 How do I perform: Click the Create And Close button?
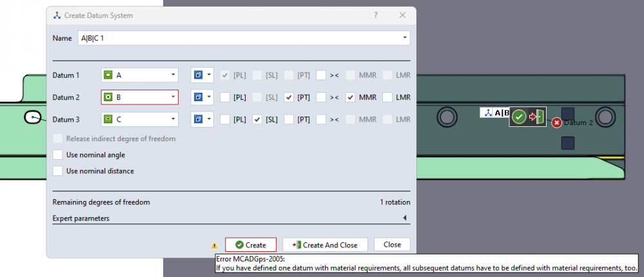[326, 245]
